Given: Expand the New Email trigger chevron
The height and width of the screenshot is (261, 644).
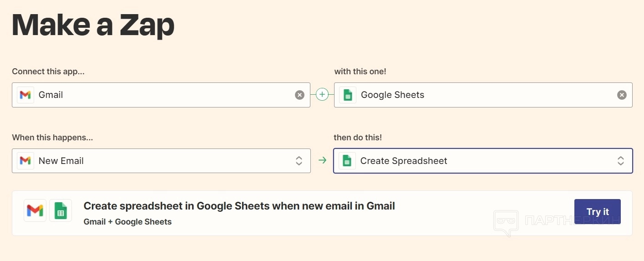Looking at the screenshot, I should point(299,161).
